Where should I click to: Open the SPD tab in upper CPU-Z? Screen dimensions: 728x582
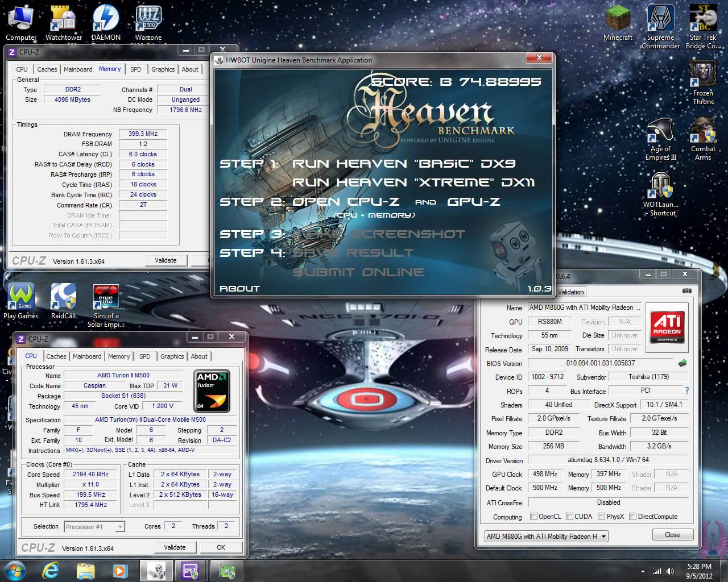point(135,69)
